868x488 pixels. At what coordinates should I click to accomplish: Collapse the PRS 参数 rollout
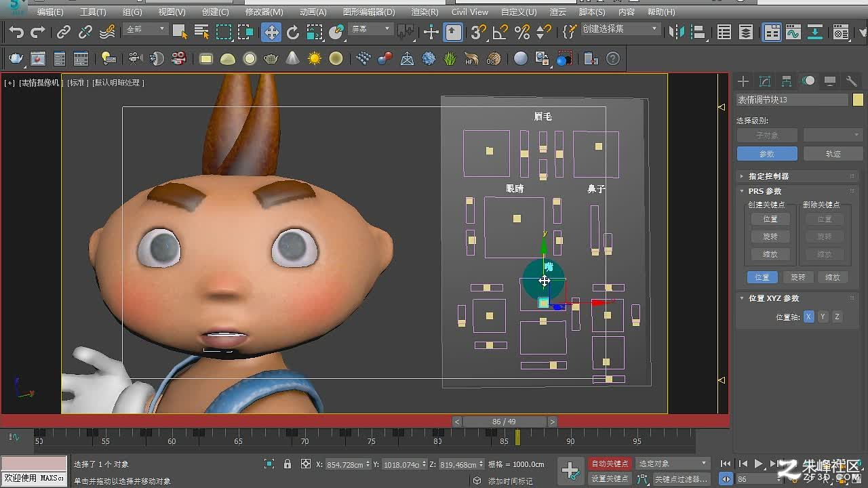click(797, 191)
